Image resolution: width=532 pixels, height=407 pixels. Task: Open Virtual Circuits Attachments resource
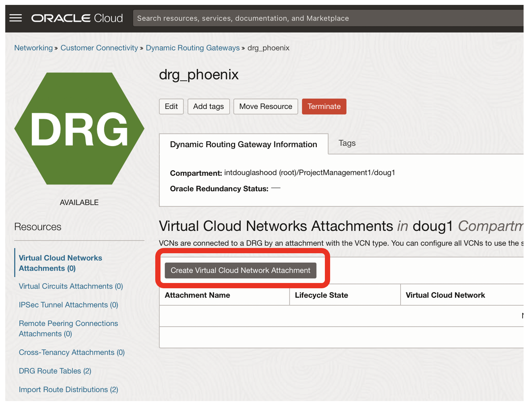click(71, 286)
